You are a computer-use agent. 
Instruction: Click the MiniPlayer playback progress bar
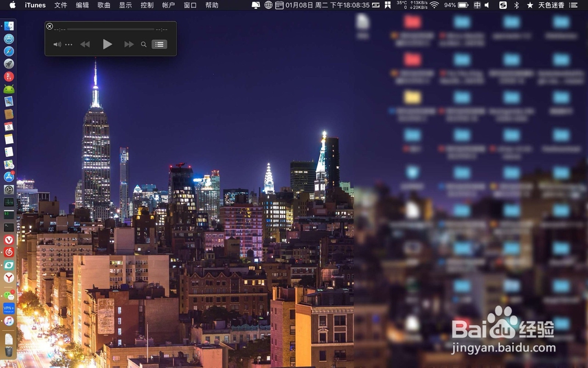[111, 29]
